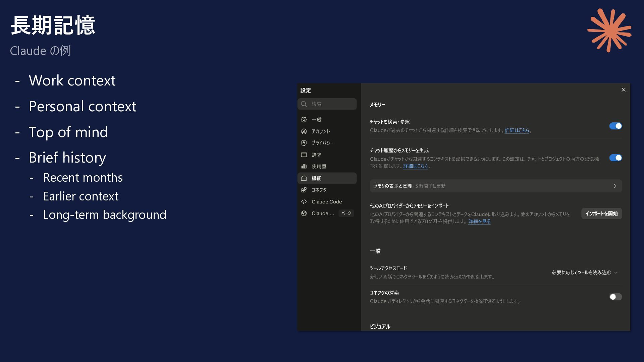Open the 請求 settings section
This screenshot has width=644, height=362.
click(327, 155)
